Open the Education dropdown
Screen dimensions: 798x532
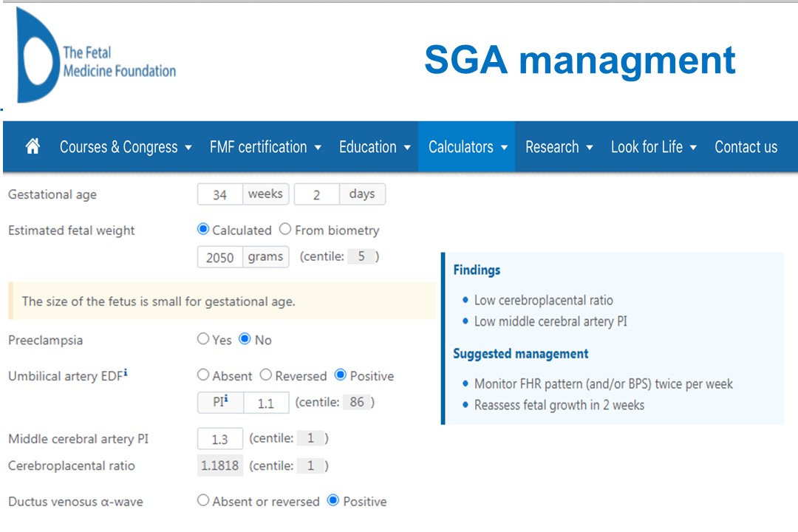[375, 147]
